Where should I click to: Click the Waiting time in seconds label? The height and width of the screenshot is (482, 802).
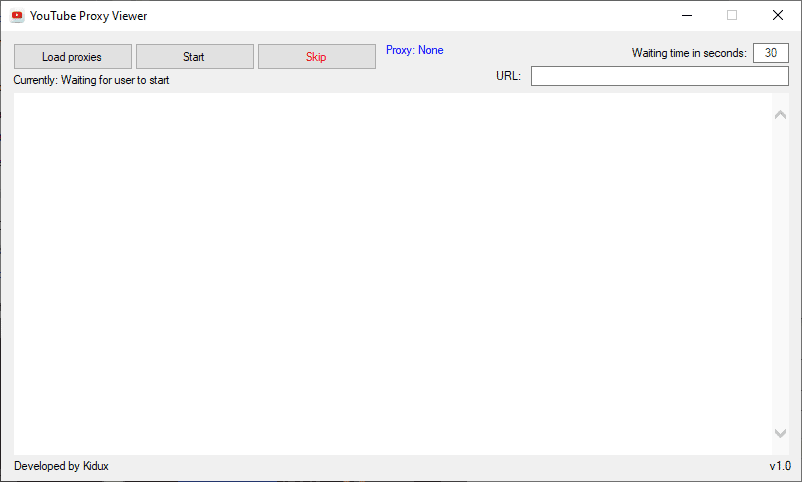click(689, 53)
